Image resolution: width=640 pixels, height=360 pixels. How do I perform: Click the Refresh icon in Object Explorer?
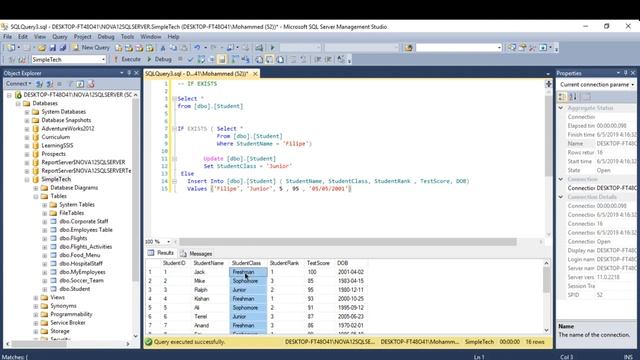click(x=80, y=84)
